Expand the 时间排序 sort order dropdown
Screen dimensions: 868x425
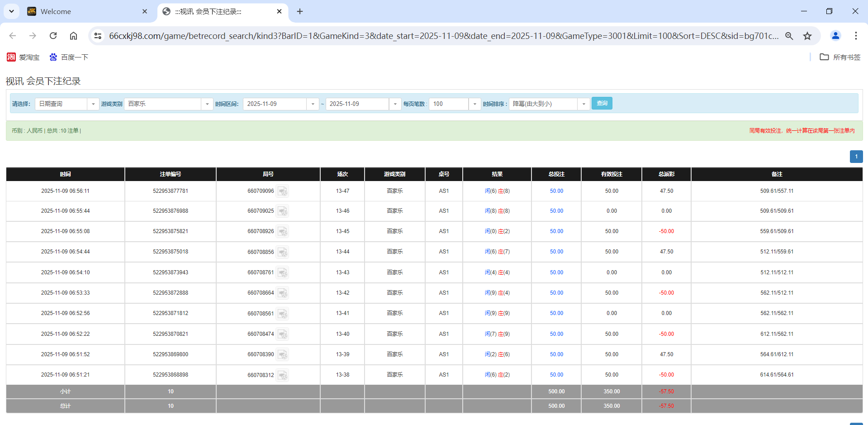583,104
